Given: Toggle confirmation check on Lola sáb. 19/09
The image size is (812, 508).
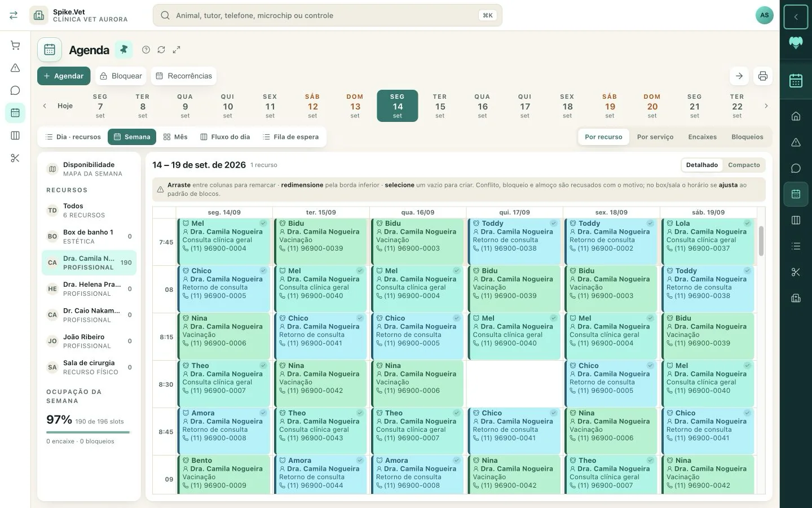Looking at the screenshot, I should pyautogui.click(x=747, y=224).
